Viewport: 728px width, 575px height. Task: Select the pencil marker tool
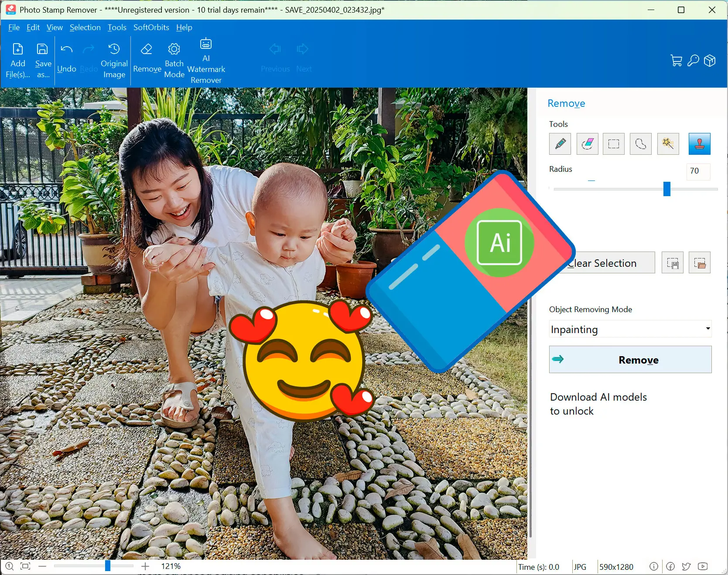coord(560,144)
